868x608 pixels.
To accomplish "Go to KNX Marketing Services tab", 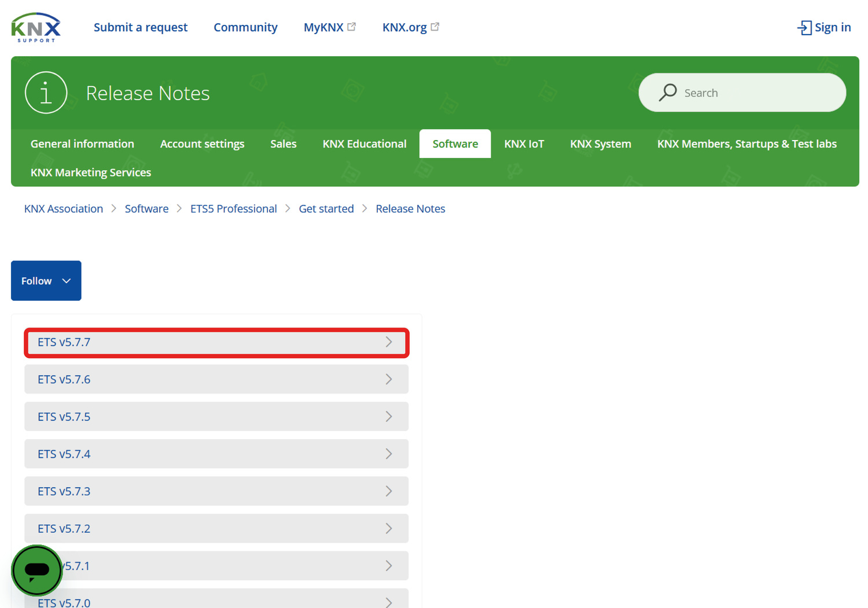I will pyautogui.click(x=91, y=172).
